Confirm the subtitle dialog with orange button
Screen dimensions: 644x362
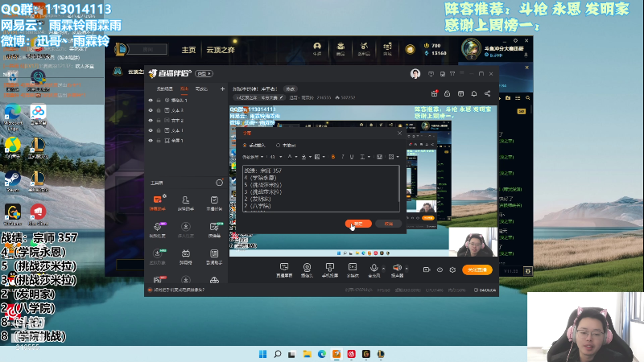(x=358, y=224)
